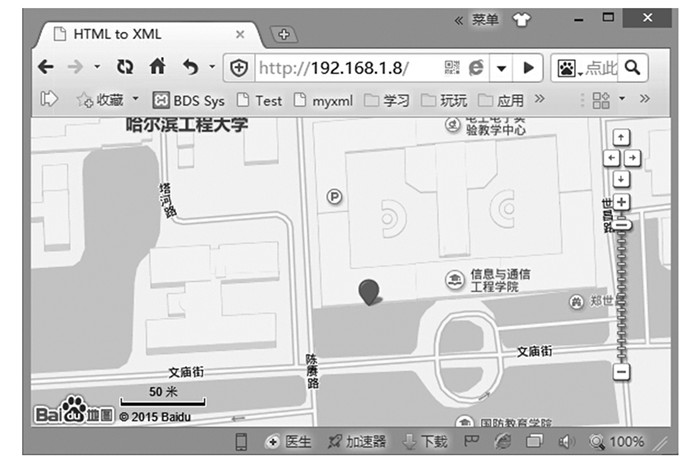
Task: Open the BDS Sys bookmark
Action: click(189, 100)
